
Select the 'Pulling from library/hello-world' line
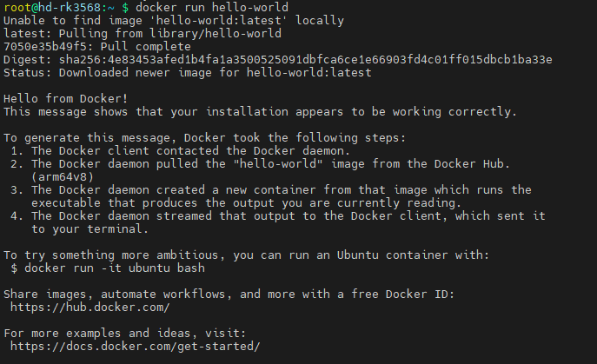(x=143, y=33)
